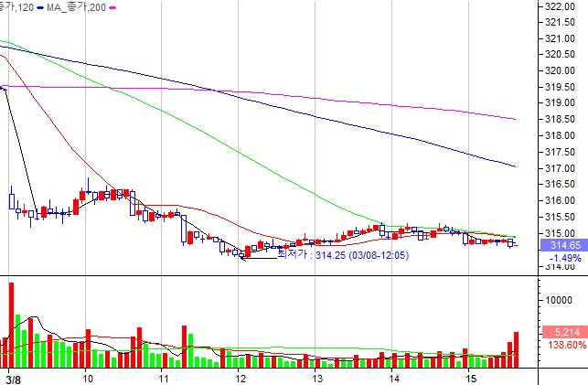Click the 12 hour label on time axis
Screen dimensions: 588x385
pos(241,379)
